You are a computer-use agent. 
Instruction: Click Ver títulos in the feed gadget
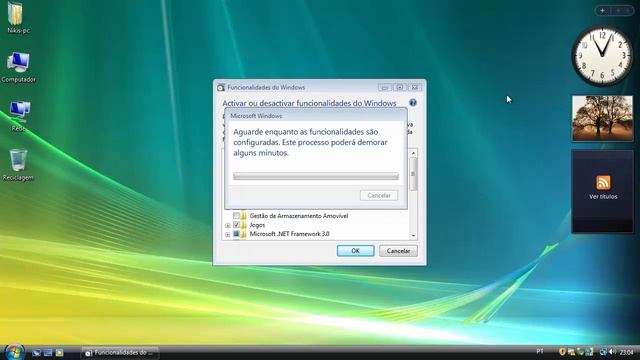click(x=603, y=197)
